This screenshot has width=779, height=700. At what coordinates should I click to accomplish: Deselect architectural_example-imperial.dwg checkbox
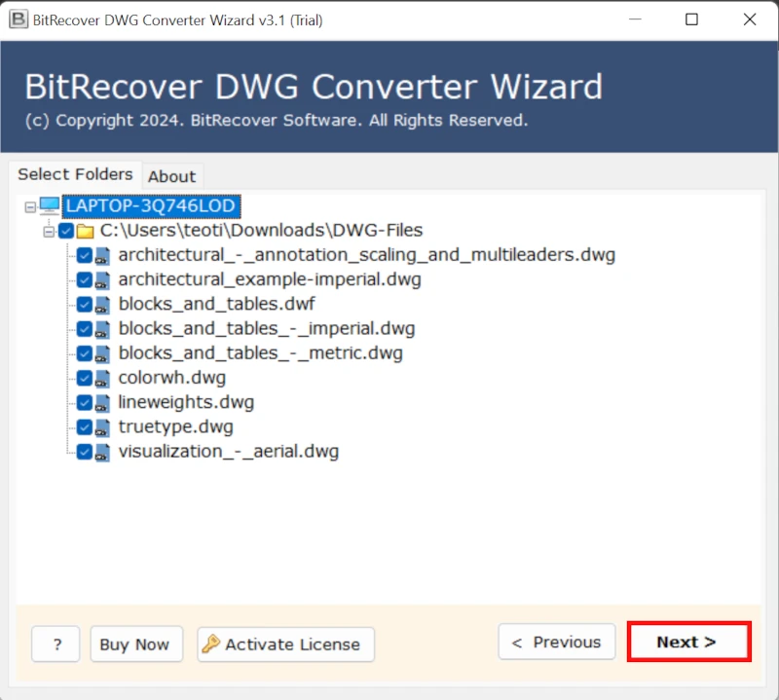click(x=83, y=279)
